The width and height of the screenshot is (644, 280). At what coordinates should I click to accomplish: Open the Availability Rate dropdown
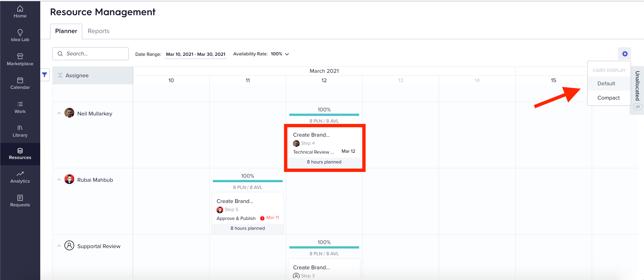tap(280, 54)
